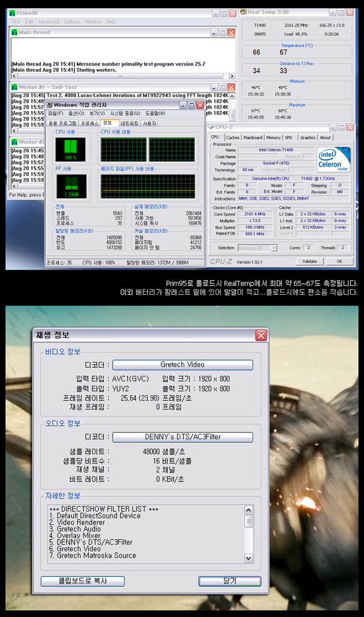Click 'Socket P (478)' package value

tap(276, 163)
